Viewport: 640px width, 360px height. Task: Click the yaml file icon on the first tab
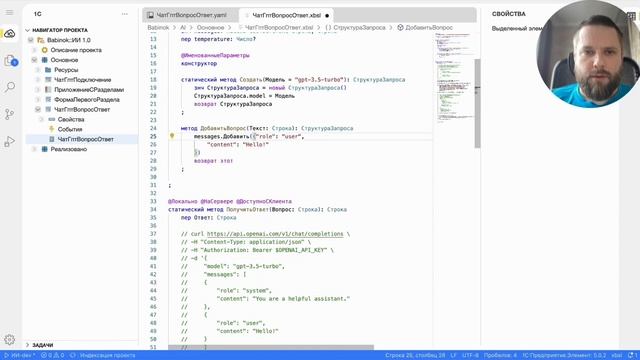coord(150,15)
